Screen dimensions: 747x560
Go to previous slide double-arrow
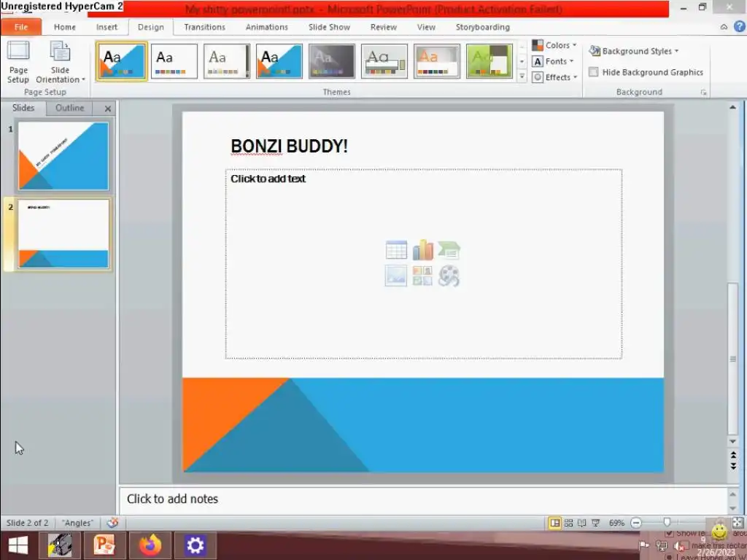click(733, 455)
